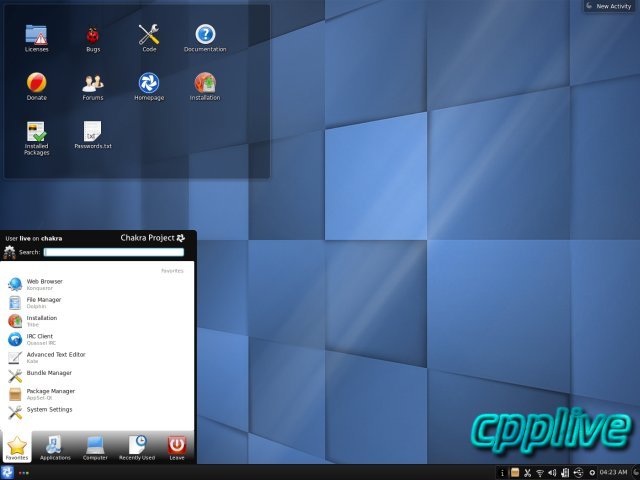The width and height of the screenshot is (640, 480).
Task: Click the Chakra launcher button in panel
Action: pyautogui.click(x=7, y=473)
